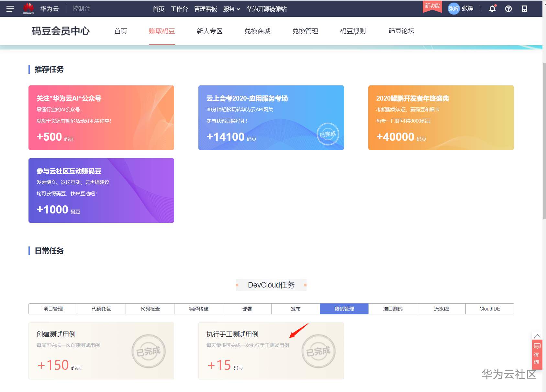Open the 兑换管理 tab
546x392 pixels.
tap(305, 31)
